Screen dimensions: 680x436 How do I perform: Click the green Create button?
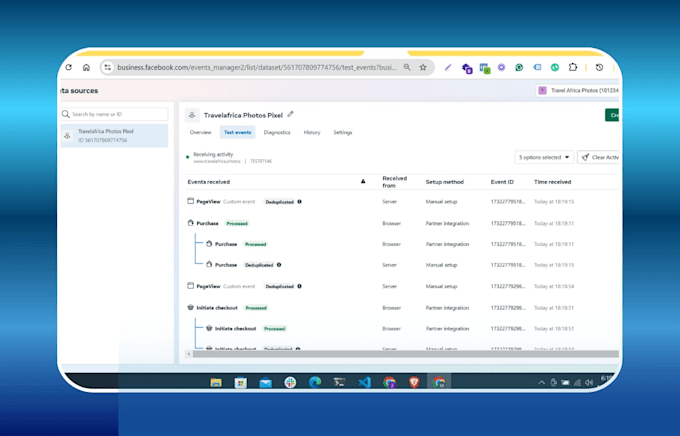point(612,115)
